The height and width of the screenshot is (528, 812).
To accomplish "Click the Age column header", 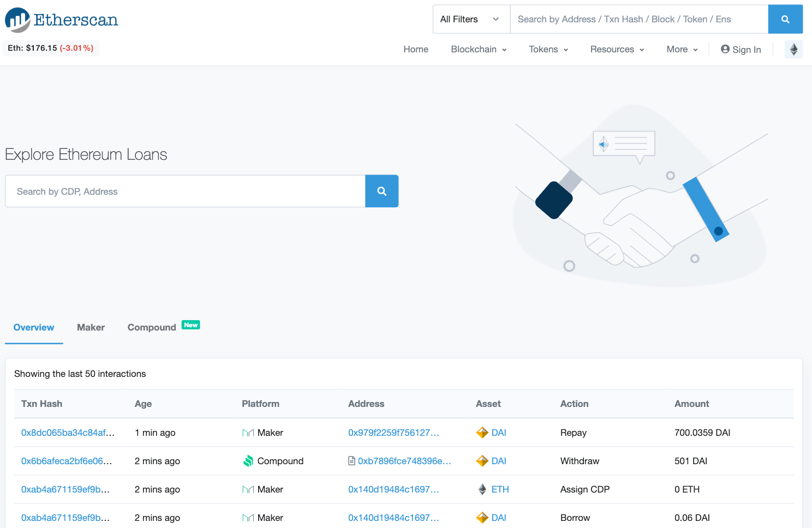I will [143, 404].
